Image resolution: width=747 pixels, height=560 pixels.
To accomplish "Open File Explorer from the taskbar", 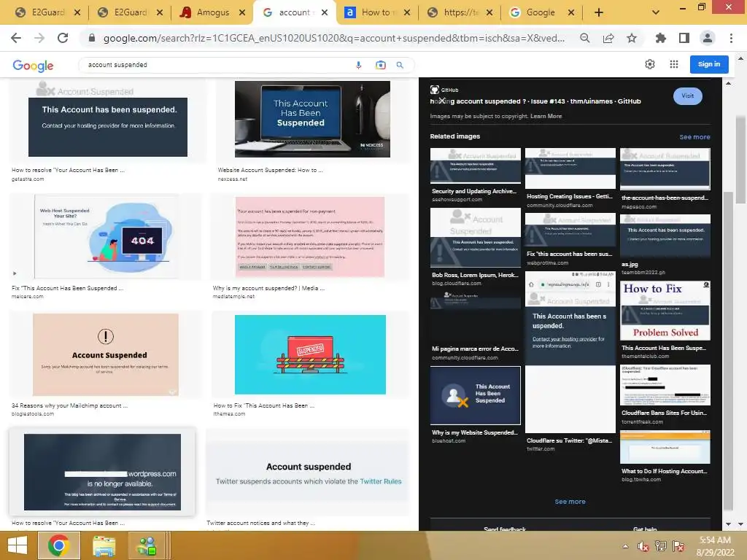I will click(x=104, y=545).
